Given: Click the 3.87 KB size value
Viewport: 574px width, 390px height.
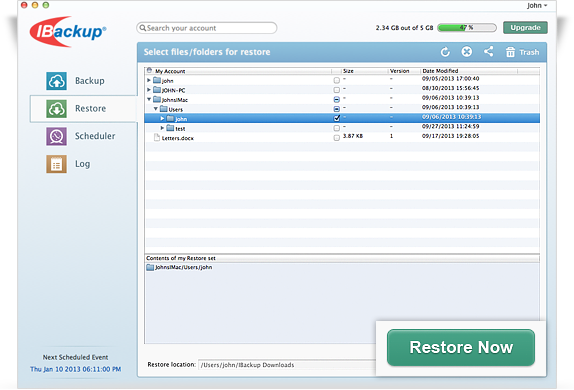Looking at the screenshot, I should tap(353, 136).
